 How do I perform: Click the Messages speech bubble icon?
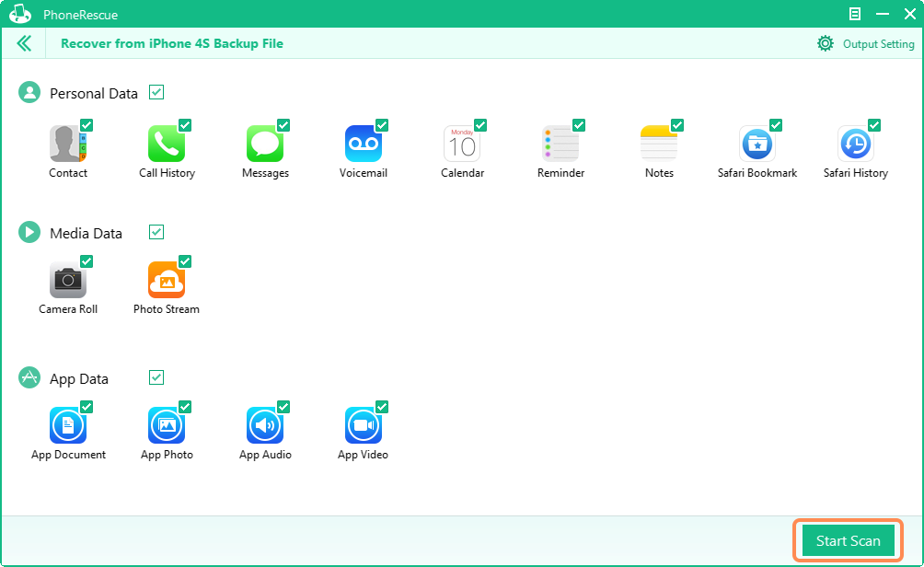pos(264,144)
